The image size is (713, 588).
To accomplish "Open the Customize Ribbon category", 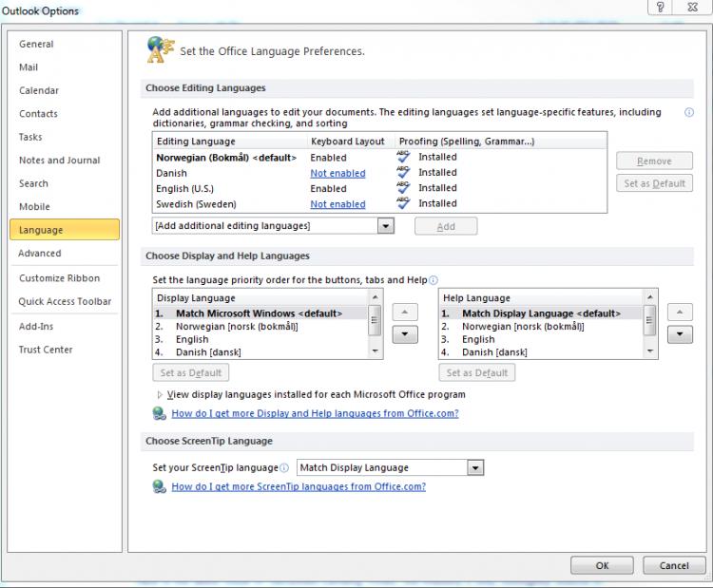I will click(59, 278).
